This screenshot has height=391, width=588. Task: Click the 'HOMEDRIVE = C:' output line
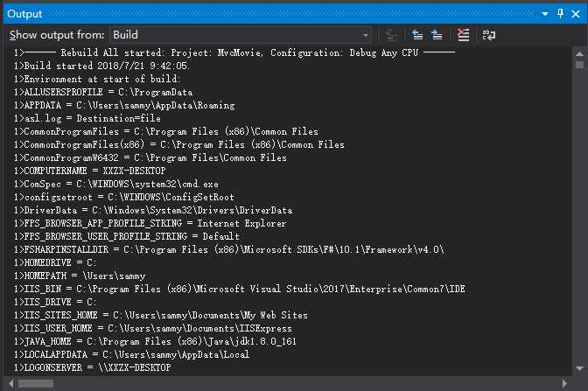point(55,262)
